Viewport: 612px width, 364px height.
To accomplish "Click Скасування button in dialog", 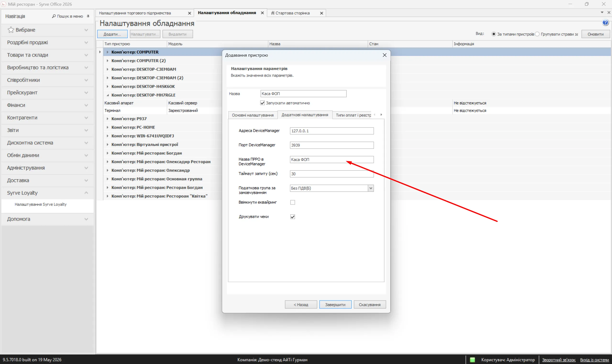I will click(369, 305).
